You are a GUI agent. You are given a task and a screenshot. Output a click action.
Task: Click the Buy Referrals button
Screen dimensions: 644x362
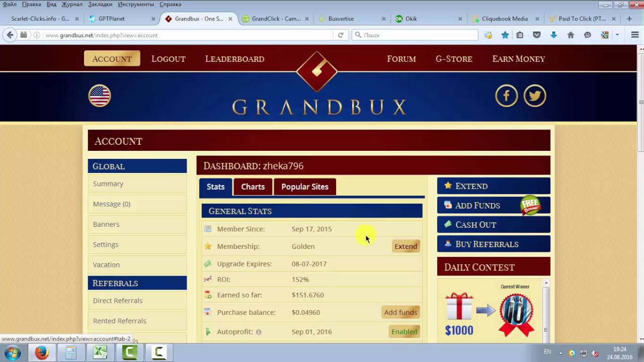(494, 244)
